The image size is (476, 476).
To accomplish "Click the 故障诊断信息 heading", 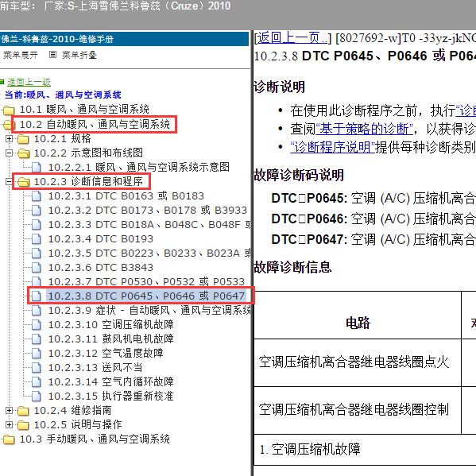I will pos(292,268).
